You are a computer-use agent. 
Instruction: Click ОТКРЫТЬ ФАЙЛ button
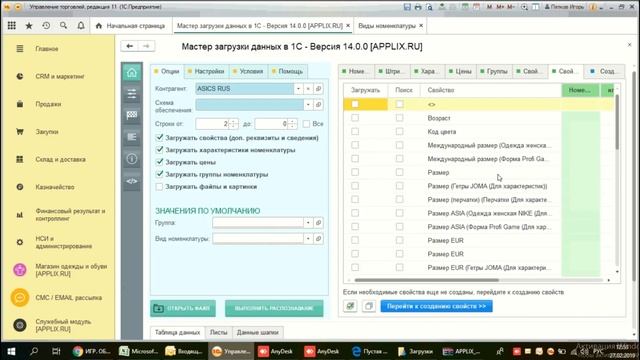point(183,308)
